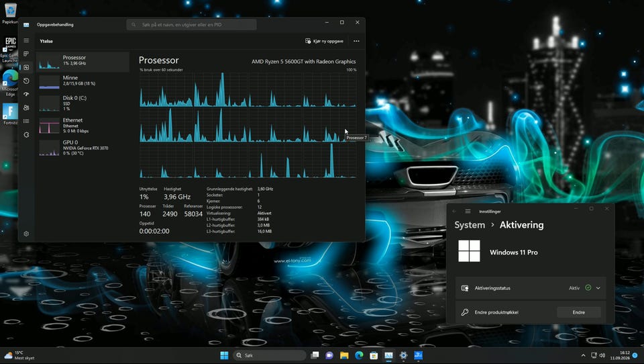
Task: Click the Windows 11 Pro logo
Action: pyautogui.click(x=469, y=251)
